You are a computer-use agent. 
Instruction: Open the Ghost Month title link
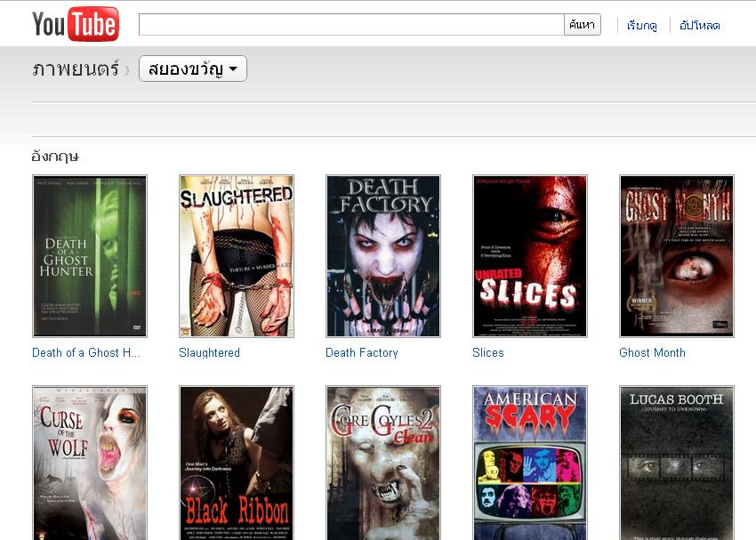click(652, 353)
